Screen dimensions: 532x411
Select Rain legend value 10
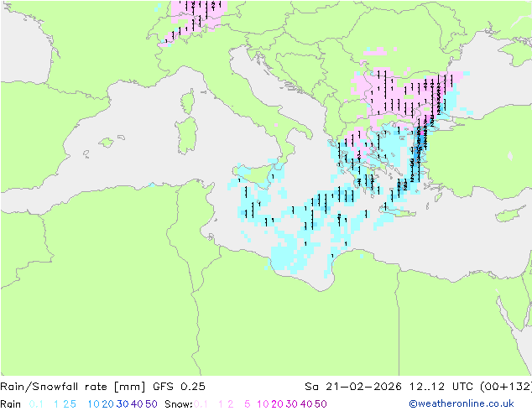[x=93, y=404]
